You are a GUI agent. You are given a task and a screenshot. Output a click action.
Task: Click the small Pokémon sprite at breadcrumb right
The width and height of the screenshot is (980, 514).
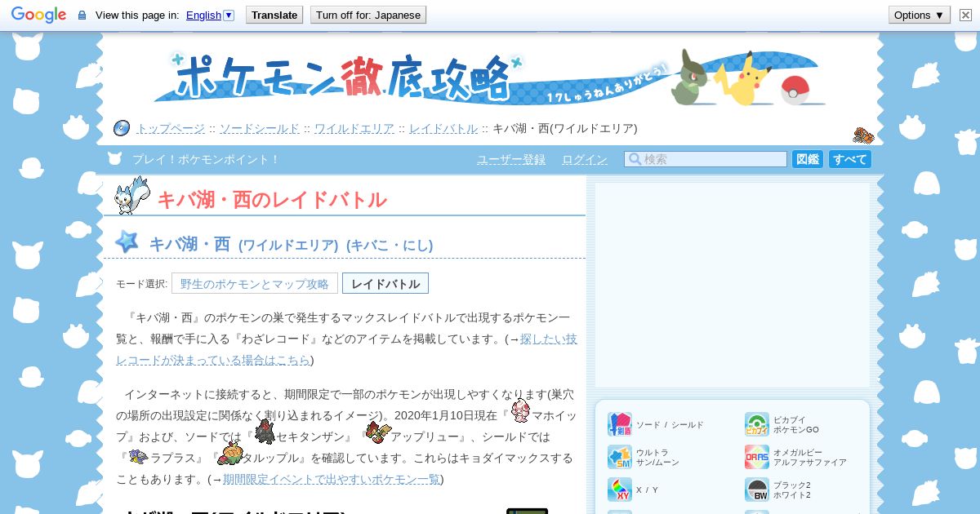[863, 135]
